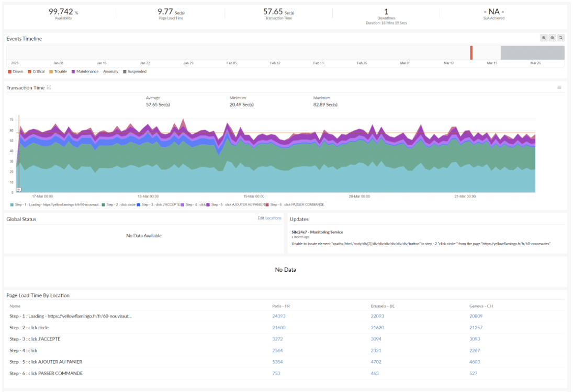Open Geneva value 4603 for Step 5
Image resolution: width=573 pixels, height=392 pixels.
click(x=475, y=362)
